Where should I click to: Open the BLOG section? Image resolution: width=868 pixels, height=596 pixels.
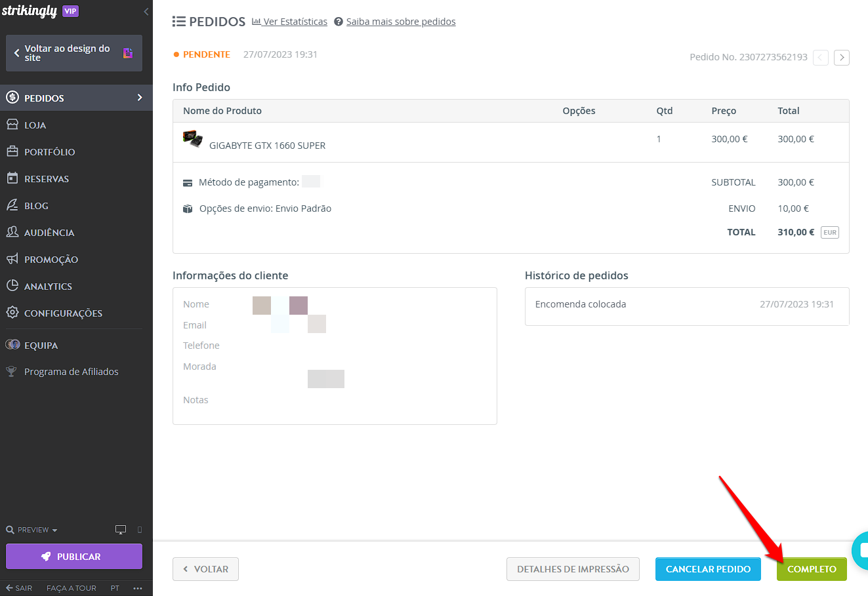(76, 205)
